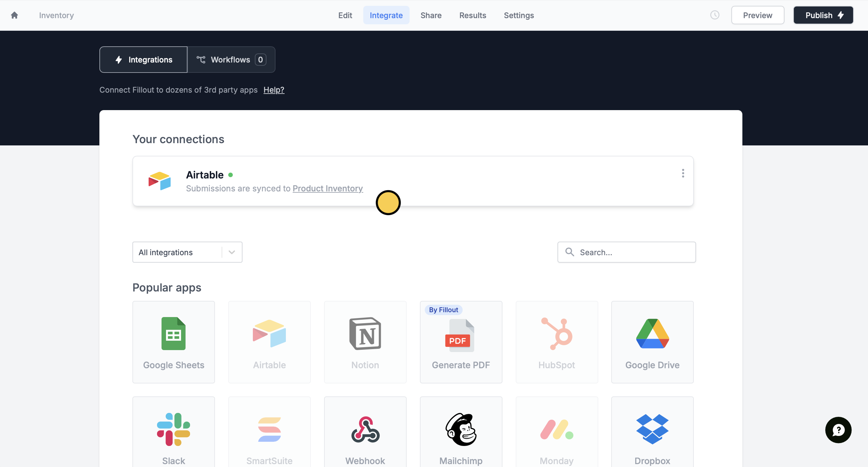Choose the Monday integration
The image size is (868, 467).
click(557, 432)
